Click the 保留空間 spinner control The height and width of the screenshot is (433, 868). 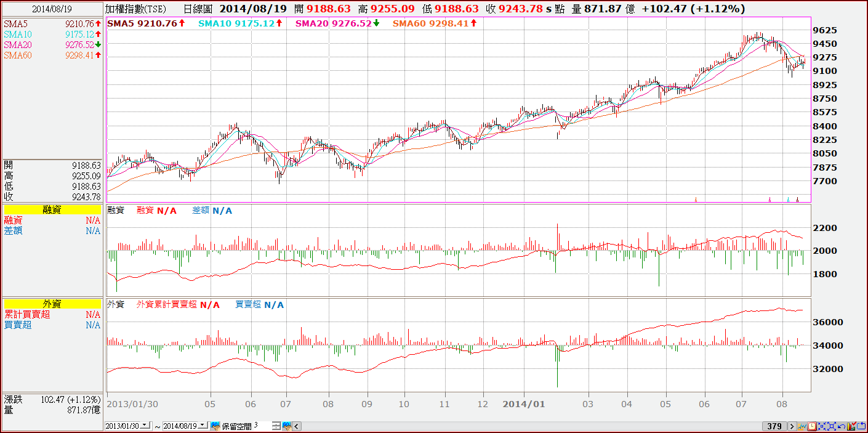276,426
